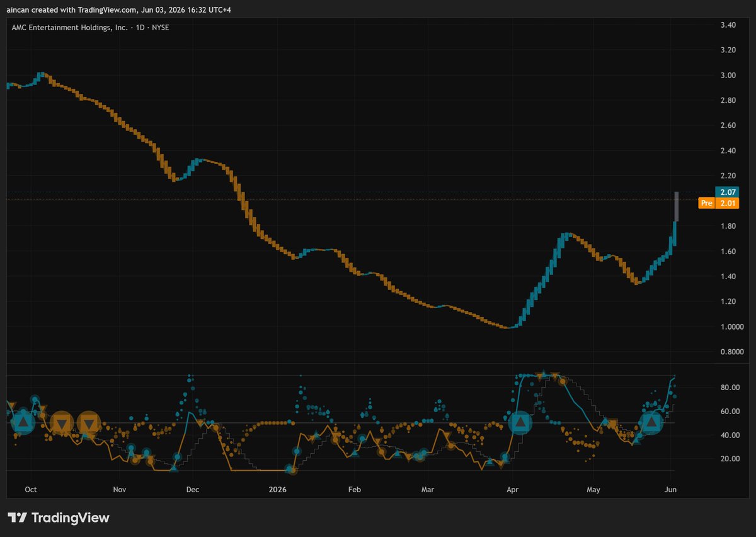
Task: Click the 3.40 price axis label
Action: click(729, 25)
